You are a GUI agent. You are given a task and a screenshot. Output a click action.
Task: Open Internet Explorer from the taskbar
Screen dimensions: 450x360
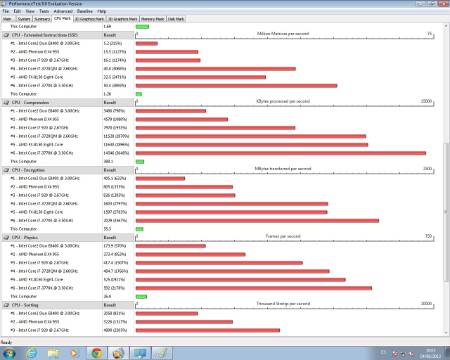click(x=32, y=353)
